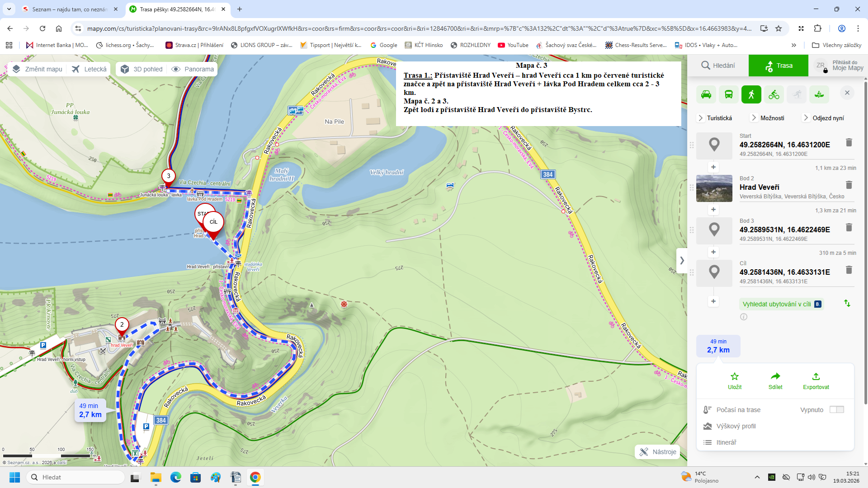Switch to Seznam browser tab
This screenshot has height=488, width=868.
pyautogui.click(x=68, y=9)
